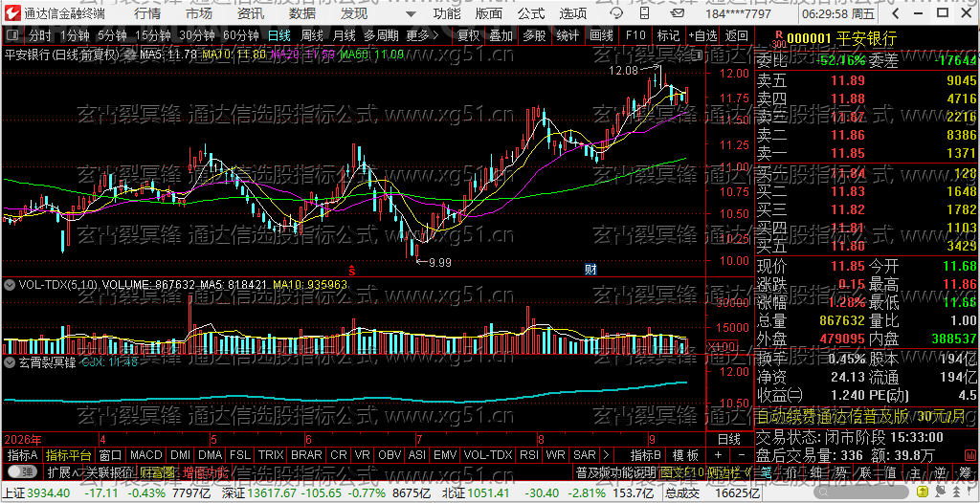Toggle the 弹 switch at bottom left
Viewport: 980px width, 503px height.
click(x=22, y=471)
